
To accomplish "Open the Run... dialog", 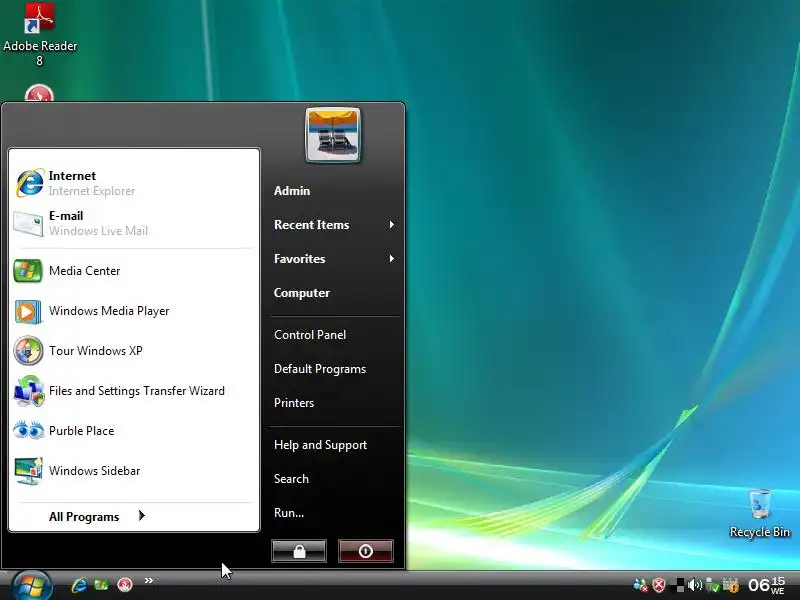I will click(289, 513).
